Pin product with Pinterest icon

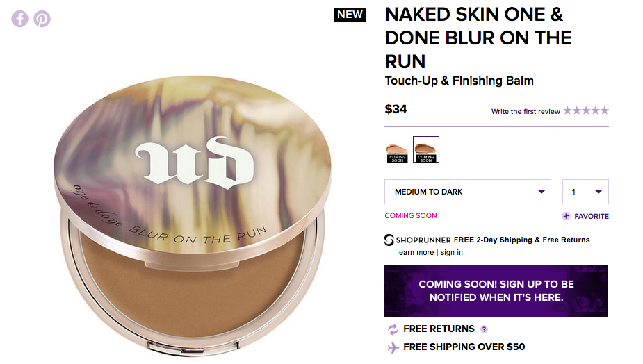[42, 19]
